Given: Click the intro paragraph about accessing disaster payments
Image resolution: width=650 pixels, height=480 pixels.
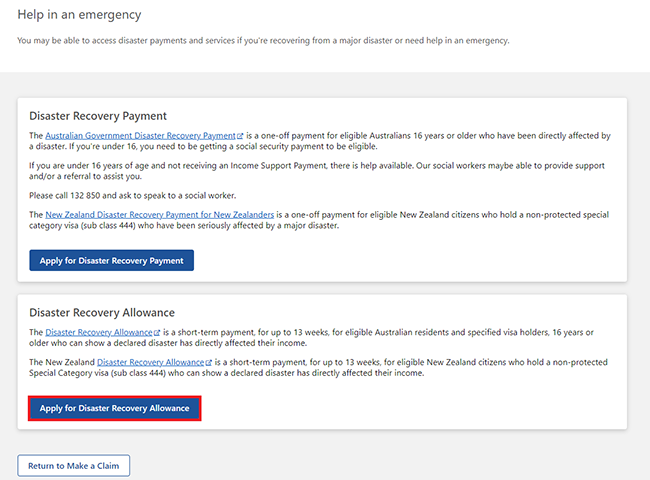Looking at the screenshot, I should (263, 41).
